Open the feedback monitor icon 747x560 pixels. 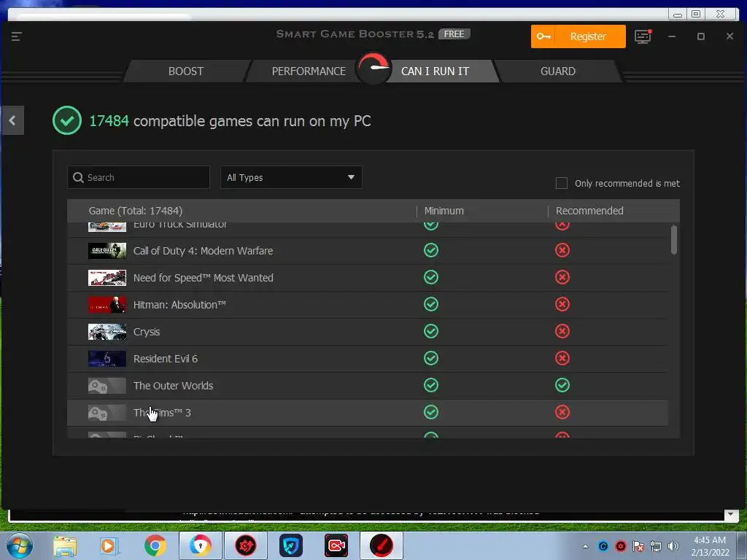click(x=643, y=36)
